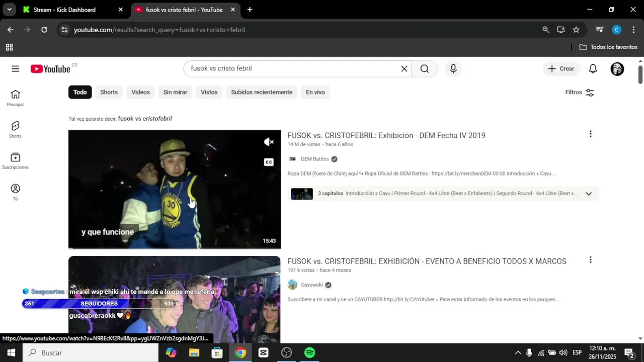Viewport: 644px width, 362px height.
Task: Close the YouTube browser tab
Action: click(232, 10)
